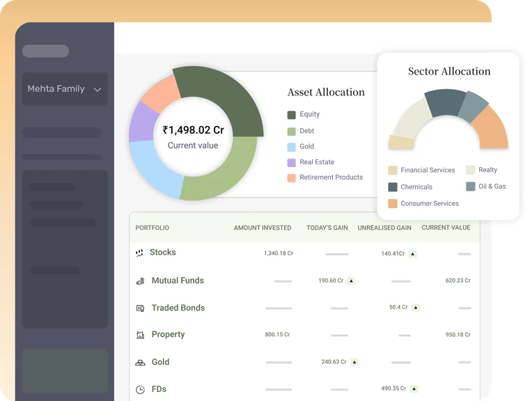Open the FDs portfolio row
The width and height of the screenshot is (532, 401).
tap(304, 388)
